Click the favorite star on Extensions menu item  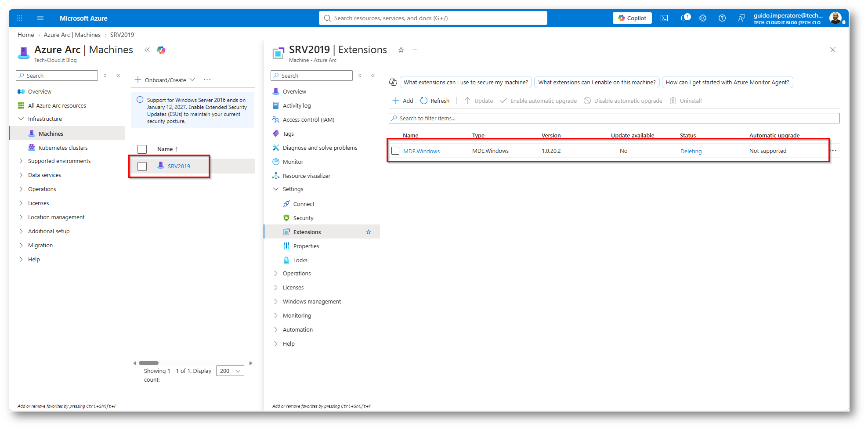[369, 232]
